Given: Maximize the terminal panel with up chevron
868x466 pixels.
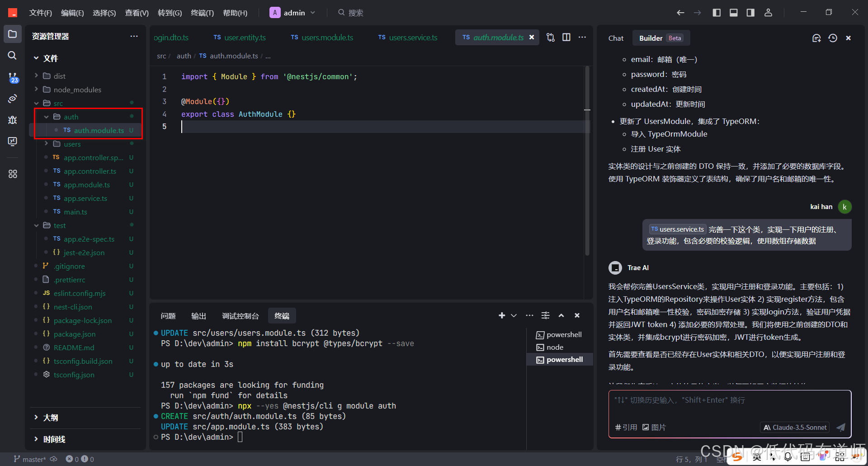Looking at the screenshot, I should coord(561,315).
